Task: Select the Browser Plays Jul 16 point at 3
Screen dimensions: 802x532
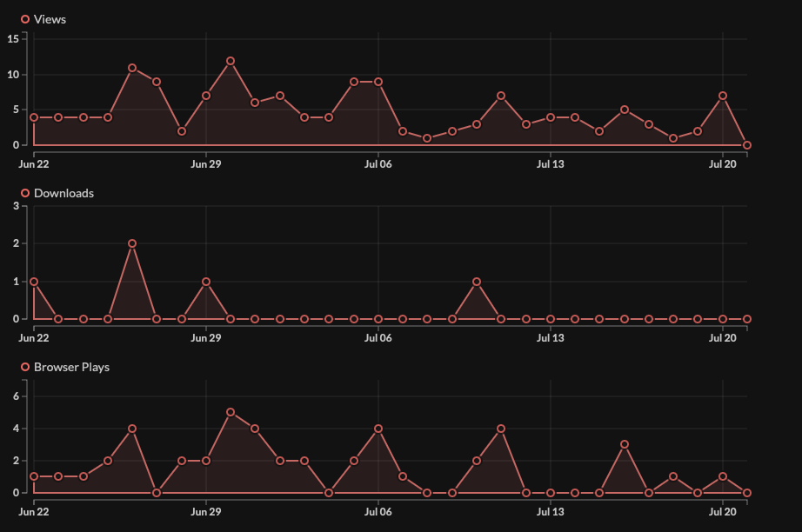Action: click(x=625, y=444)
